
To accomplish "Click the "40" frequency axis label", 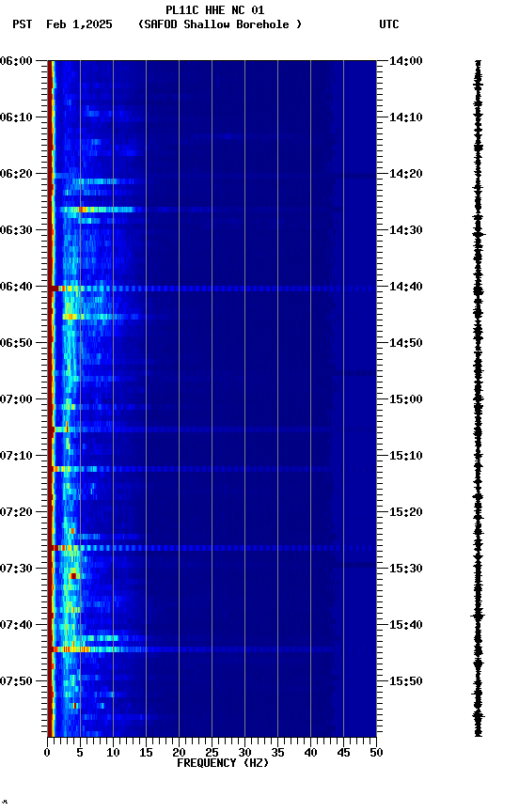I will (311, 753).
